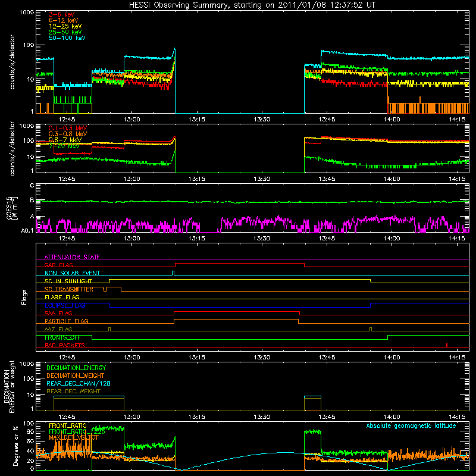The height and width of the screenshot is (476, 476).
Task: Click the 13:45 tick under the Flags panel
Action: tap(327, 358)
